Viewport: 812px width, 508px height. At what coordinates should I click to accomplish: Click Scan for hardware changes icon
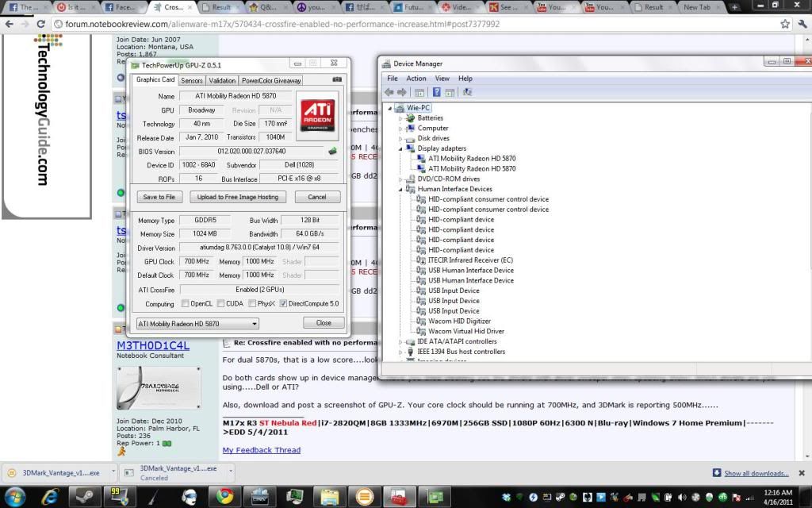(467, 92)
